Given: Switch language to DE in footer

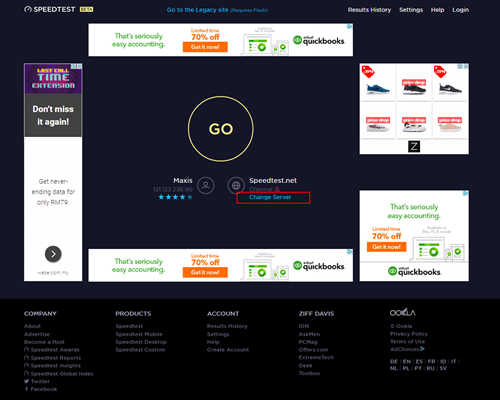Looking at the screenshot, I should coord(394,361).
